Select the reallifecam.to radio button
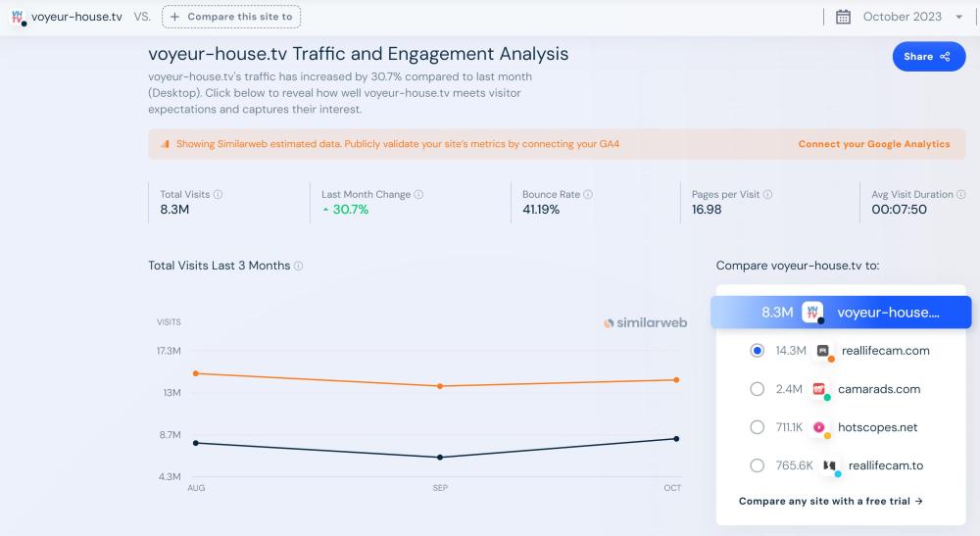Viewport: 980px width, 536px height. tap(757, 465)
